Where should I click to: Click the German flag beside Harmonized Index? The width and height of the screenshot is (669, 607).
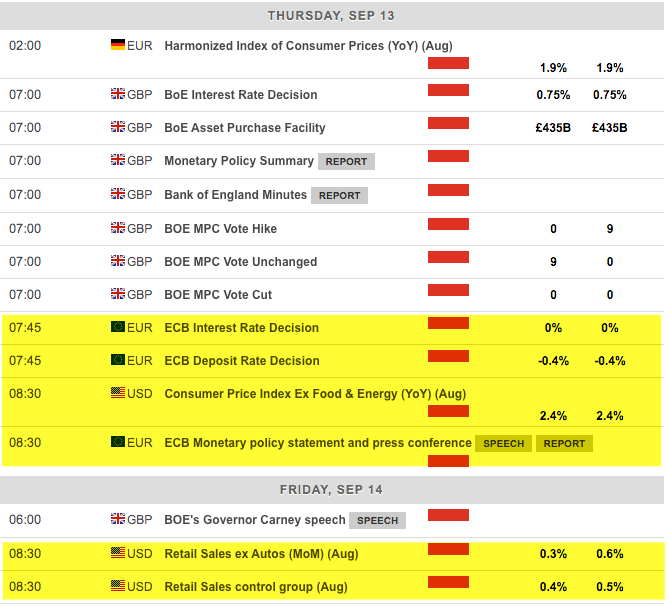(117, 45)
